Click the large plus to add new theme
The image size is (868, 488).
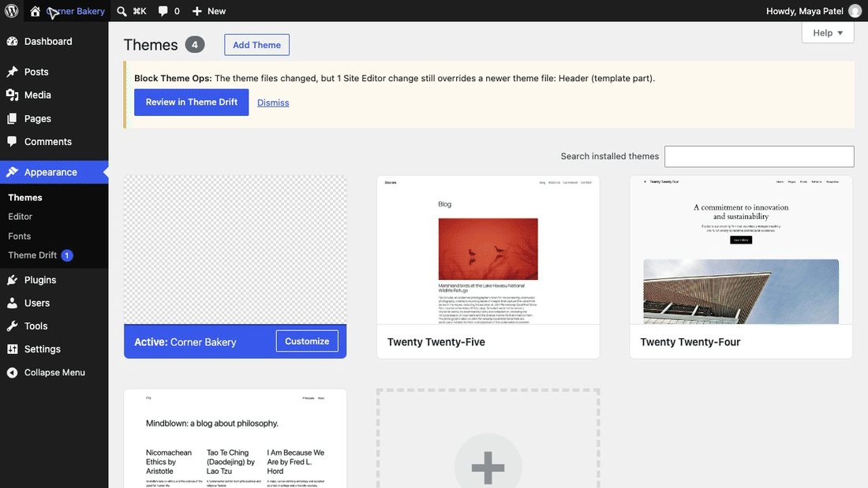(x=488, y=468)
